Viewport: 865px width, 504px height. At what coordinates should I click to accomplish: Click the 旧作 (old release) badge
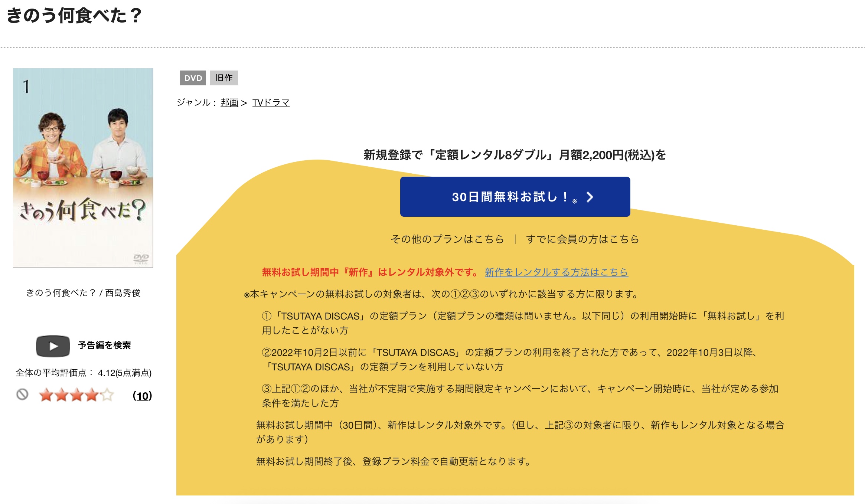coord(224,78)
